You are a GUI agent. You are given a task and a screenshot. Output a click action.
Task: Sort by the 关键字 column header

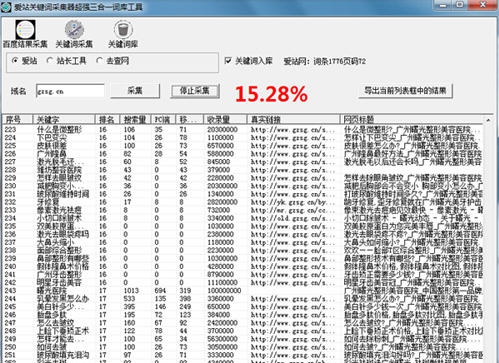point(64,119)
